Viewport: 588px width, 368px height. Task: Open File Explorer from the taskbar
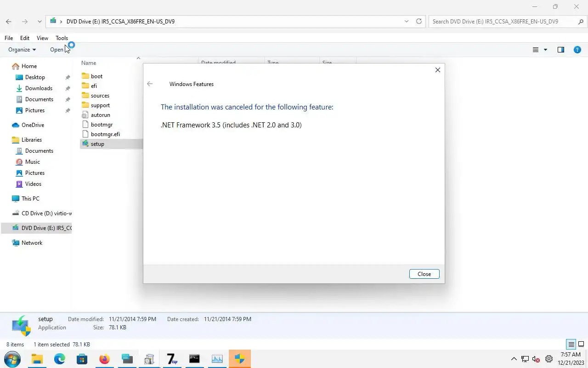pyautogui.click(x=37, y=359)
